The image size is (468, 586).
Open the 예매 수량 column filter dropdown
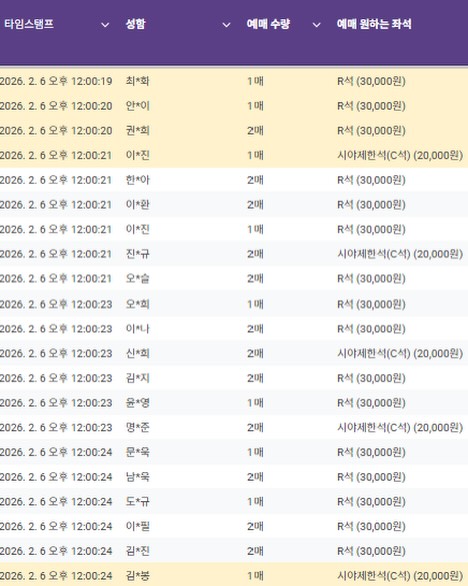pyautogui.click(x=317, y=25)
